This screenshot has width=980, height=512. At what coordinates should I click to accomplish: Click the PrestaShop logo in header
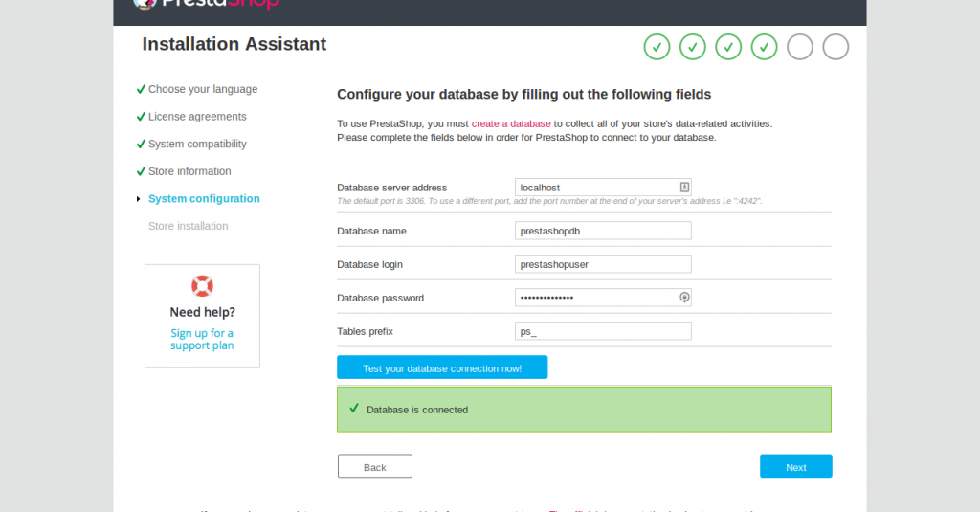coord(207,4)
